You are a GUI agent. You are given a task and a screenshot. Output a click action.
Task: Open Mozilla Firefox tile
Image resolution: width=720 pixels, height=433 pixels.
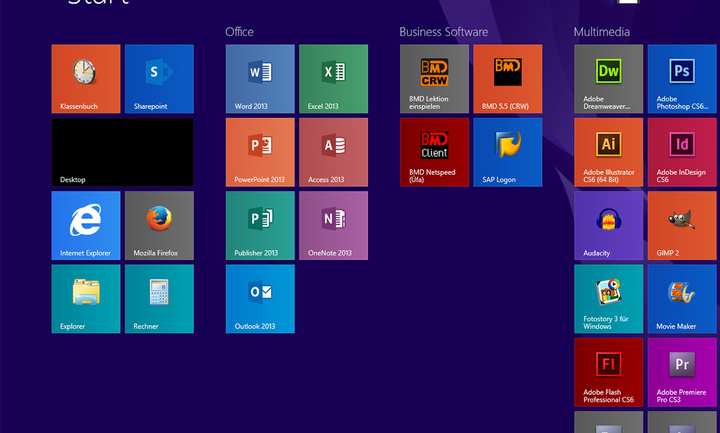click(x=159, y=225)
